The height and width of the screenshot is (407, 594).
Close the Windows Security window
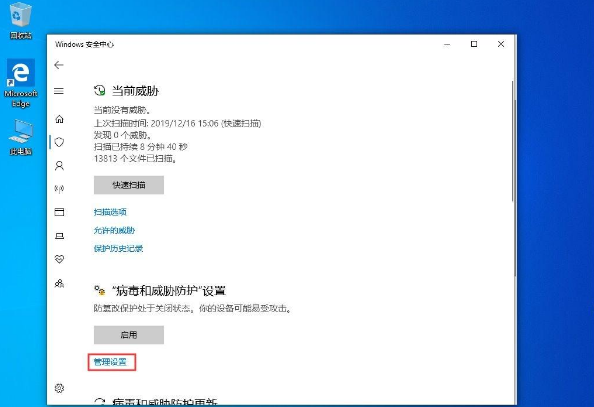[x=501, y=44]
